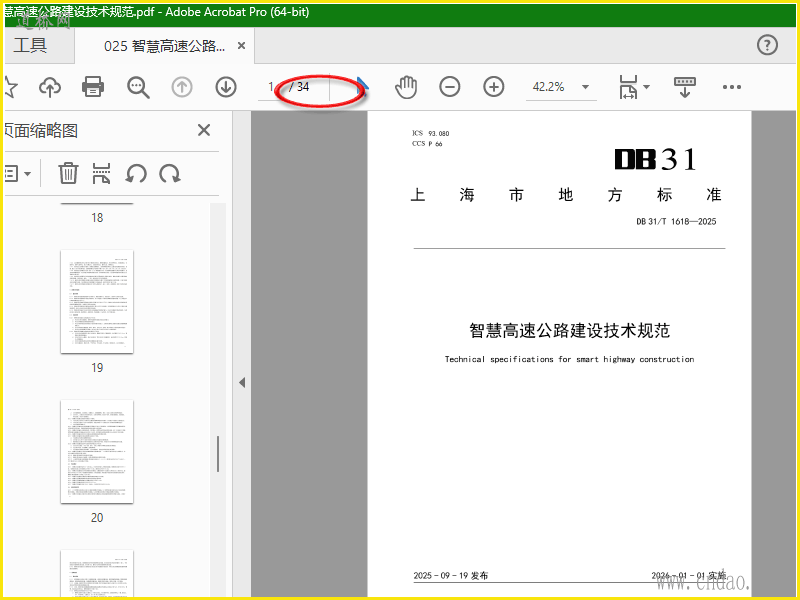Expand page fit options dropdown arrow
The height and width of the screenshot is (600, 800).
coord(646,87)
